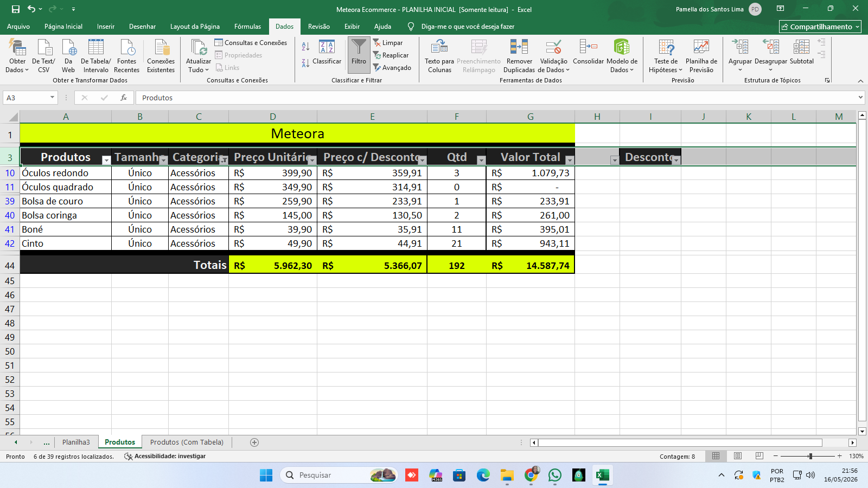The image size is (868, 488).
Task: Open the Consolidar tool
Action: [x=588, y=52]
